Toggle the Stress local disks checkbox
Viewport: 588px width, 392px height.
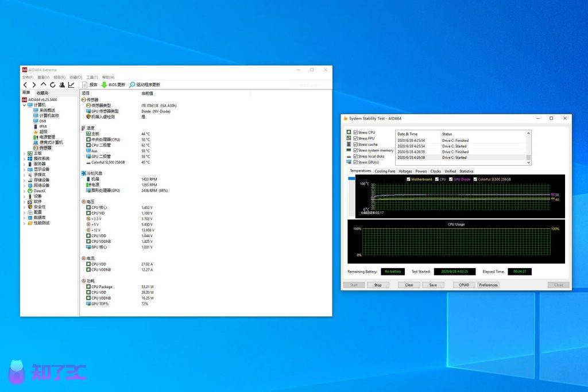click(x=355, y=156)
